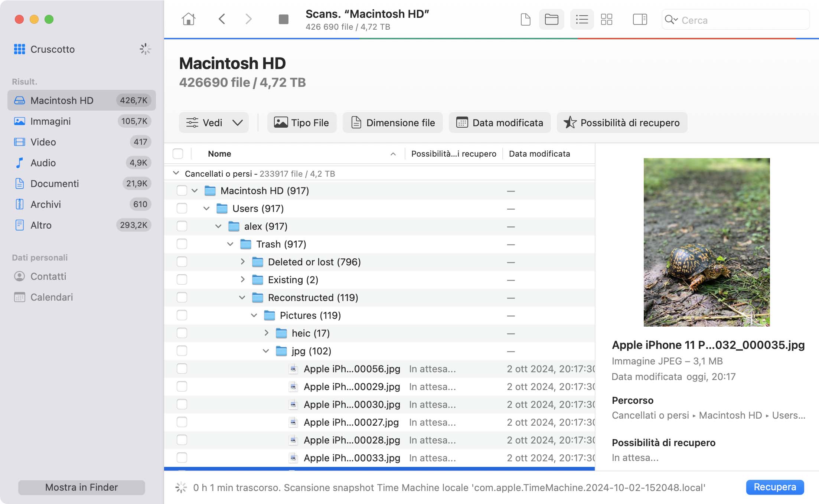Open the Video category
The width and height of the screenshot is (819, 504).
point(82,142)
